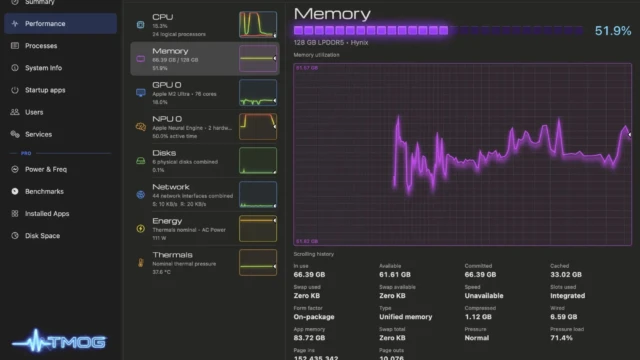Click the System Info icon
The height and width of the screenshot is (360, 640).
tap(15, 68)
